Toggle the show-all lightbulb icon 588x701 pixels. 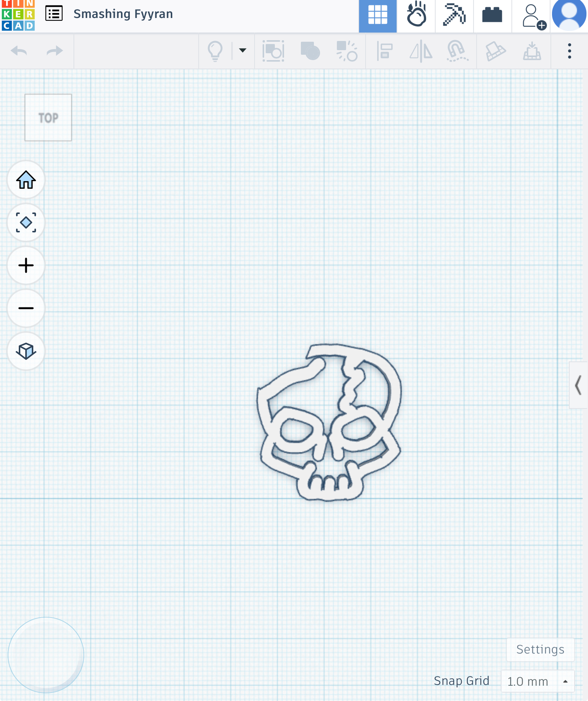point(215,51)
